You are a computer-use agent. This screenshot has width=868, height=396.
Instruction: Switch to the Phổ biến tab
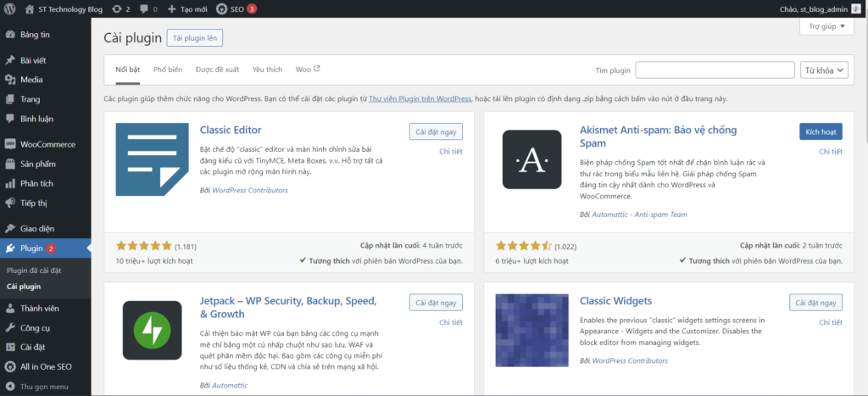(167, 70)
